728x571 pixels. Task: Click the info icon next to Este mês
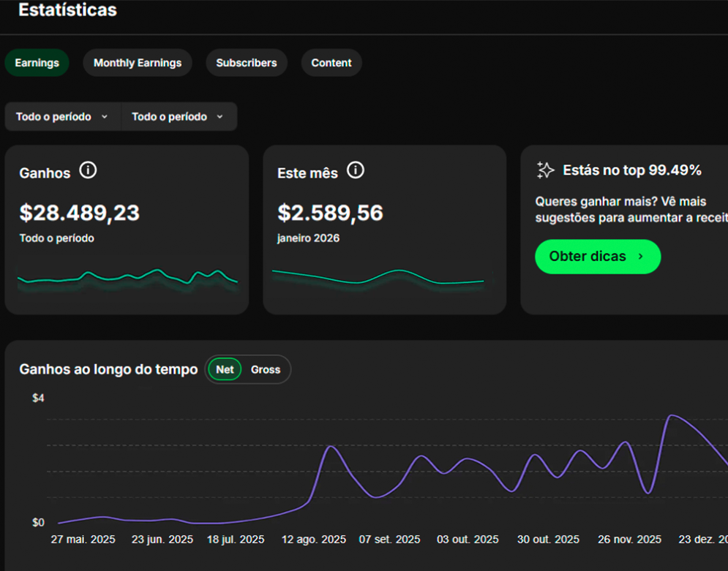tap(356, 171)
